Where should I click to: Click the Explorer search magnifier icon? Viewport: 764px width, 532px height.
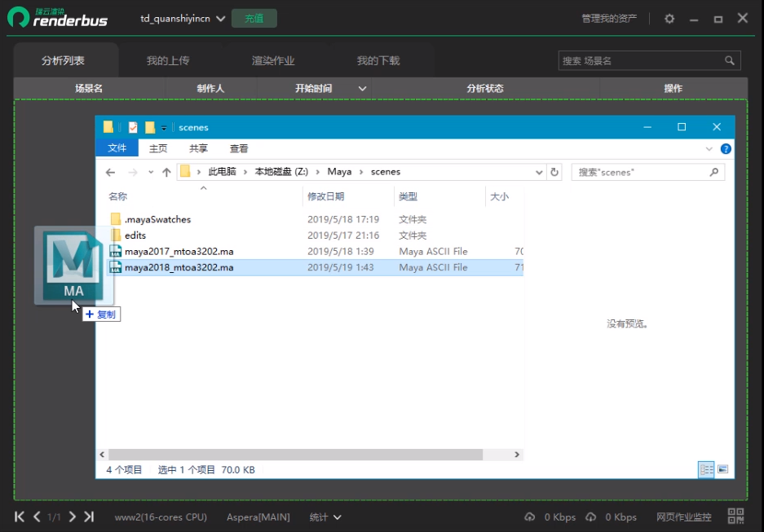(x=714, y=172)
